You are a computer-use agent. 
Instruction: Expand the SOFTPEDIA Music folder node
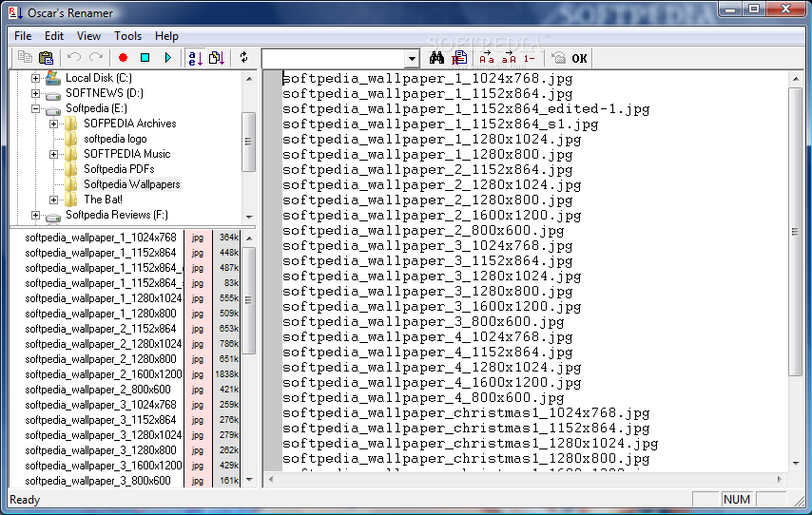pos(53,154)
